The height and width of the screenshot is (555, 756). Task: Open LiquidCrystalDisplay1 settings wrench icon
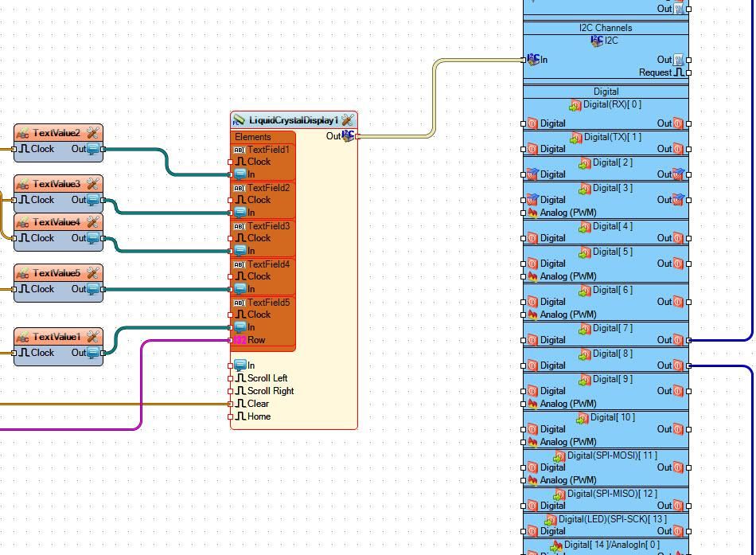(348, 119)
